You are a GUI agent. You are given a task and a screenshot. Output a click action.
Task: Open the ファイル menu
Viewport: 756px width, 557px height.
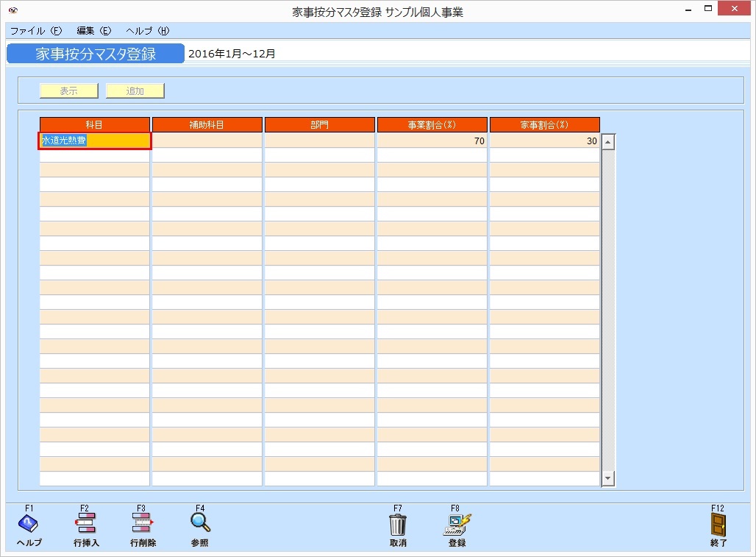tap(36, 31)
